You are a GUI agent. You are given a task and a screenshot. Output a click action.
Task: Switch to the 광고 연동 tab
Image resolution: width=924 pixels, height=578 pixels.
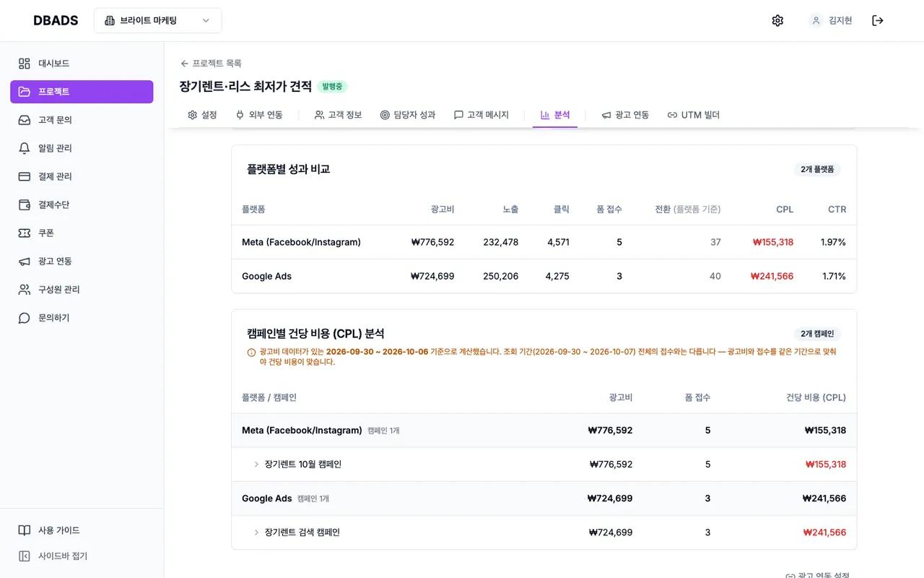click(x=625, y=115)
